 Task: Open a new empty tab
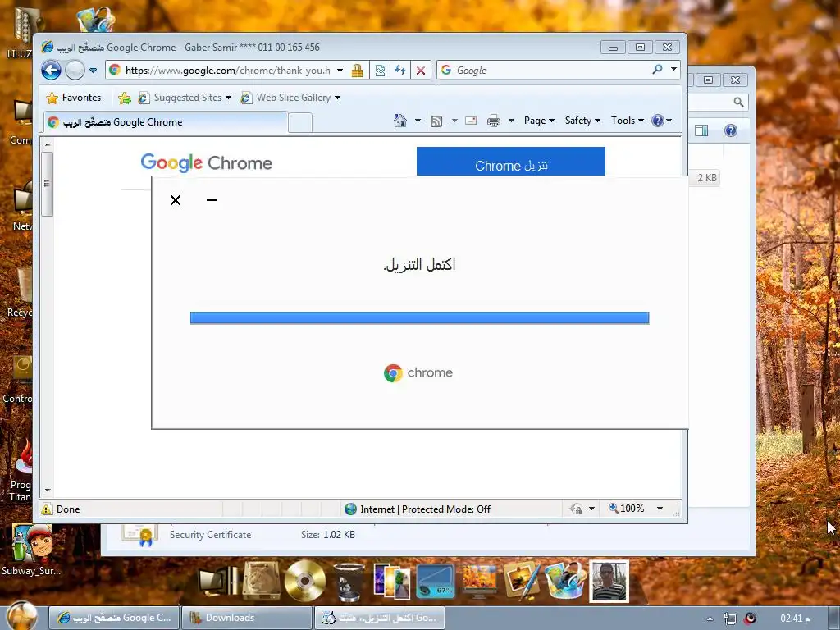(300, 123)
